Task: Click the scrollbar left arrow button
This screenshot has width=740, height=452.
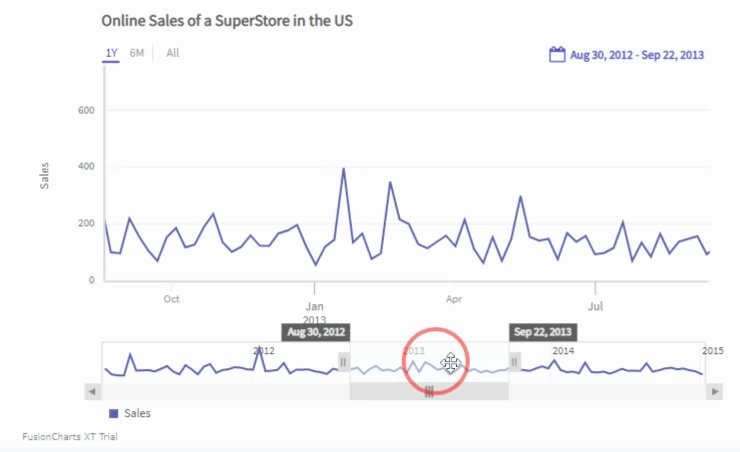Action: (94, 392)
